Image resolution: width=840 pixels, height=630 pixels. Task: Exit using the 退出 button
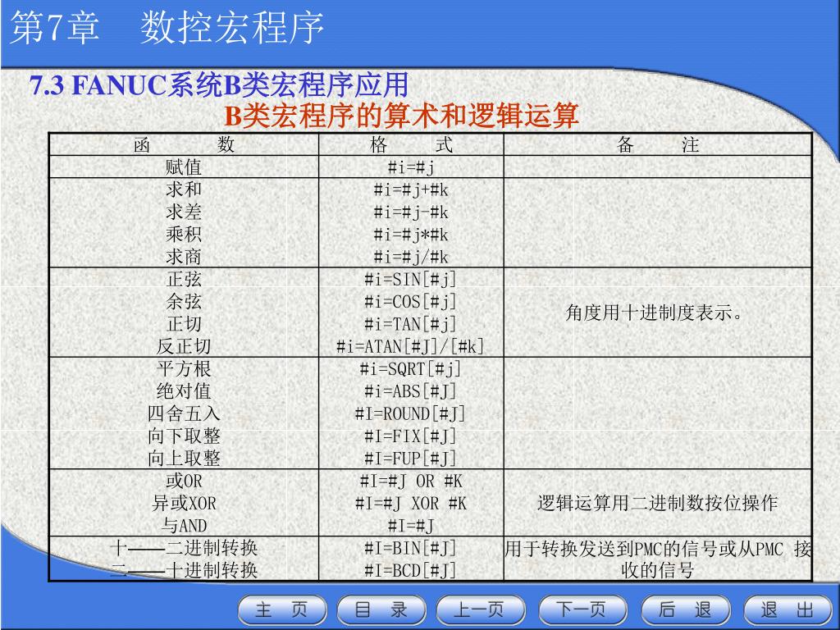[x=787, y=609]
